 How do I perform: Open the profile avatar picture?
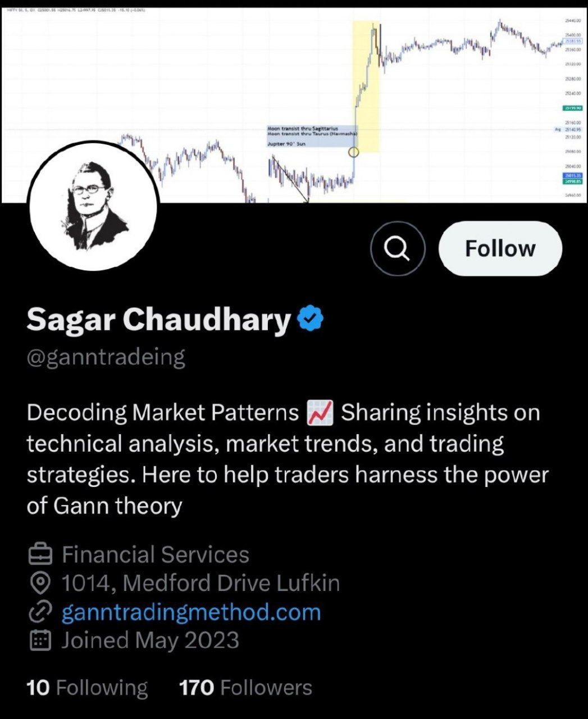tap(93, 206)
